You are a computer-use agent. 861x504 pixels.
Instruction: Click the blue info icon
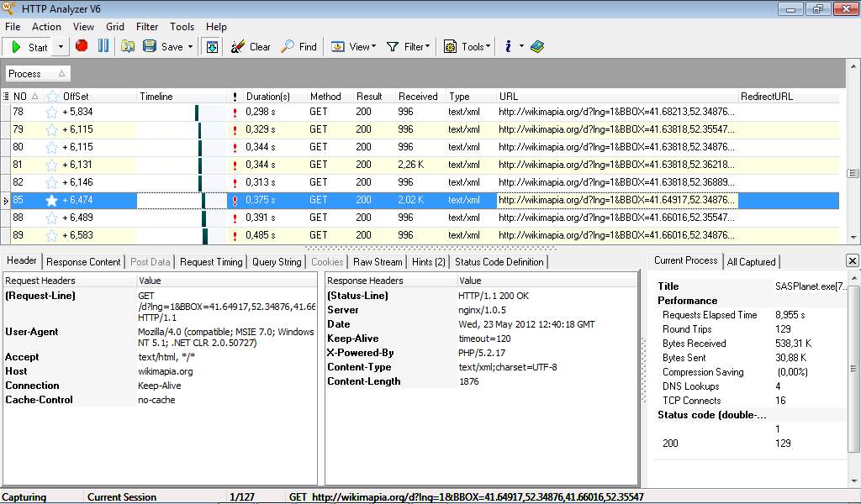pos(509,47)
